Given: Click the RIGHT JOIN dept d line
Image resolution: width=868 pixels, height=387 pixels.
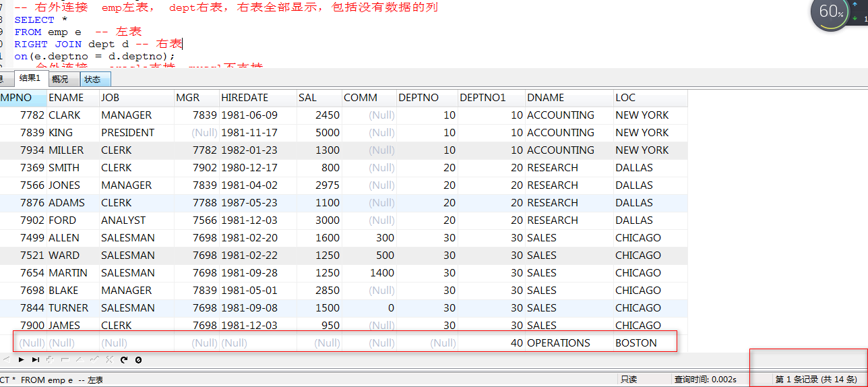Looking at the screenshot, I should pyautogui.click(x=98, y=44).
